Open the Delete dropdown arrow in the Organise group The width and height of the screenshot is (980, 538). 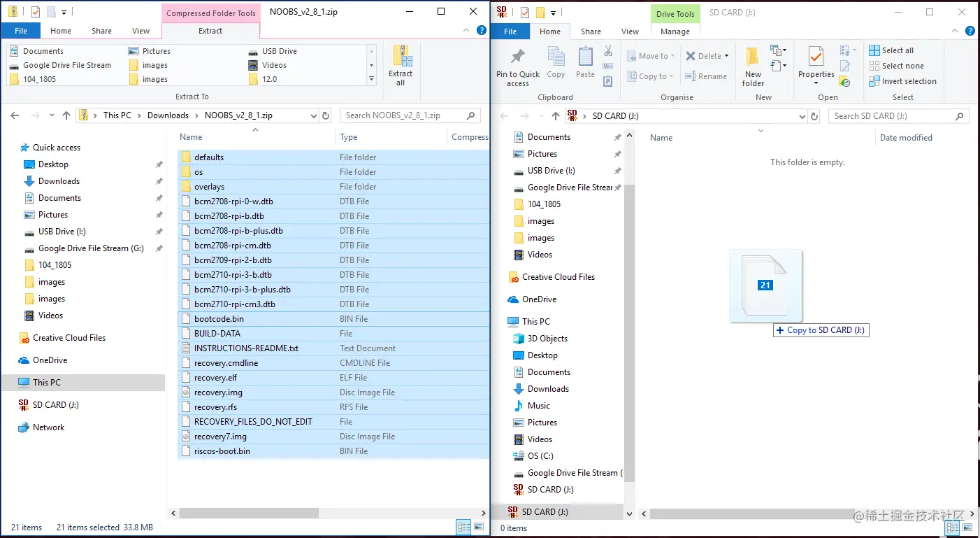[x=726, y=56]
